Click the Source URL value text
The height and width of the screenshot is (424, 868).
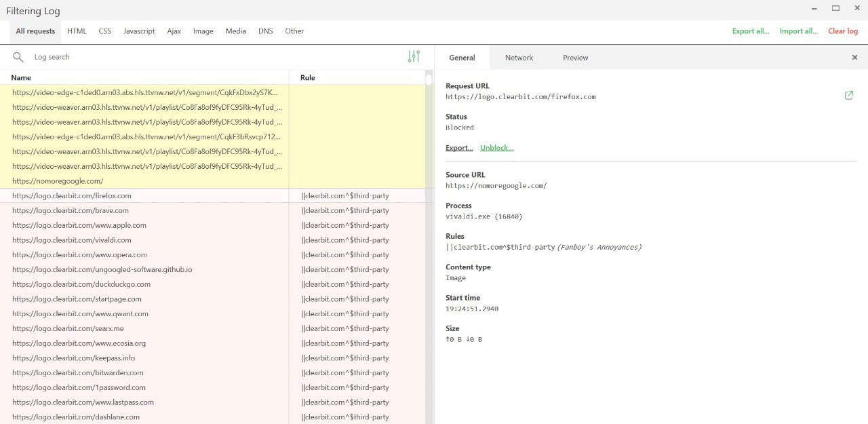pyautogui.click(x=496, y=186)
